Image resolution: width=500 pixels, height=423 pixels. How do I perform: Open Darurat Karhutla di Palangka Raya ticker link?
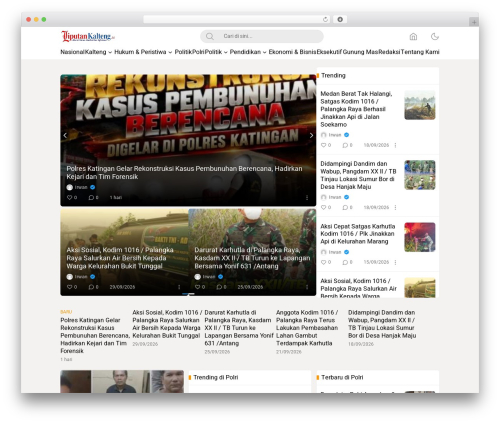coord(239,328)
